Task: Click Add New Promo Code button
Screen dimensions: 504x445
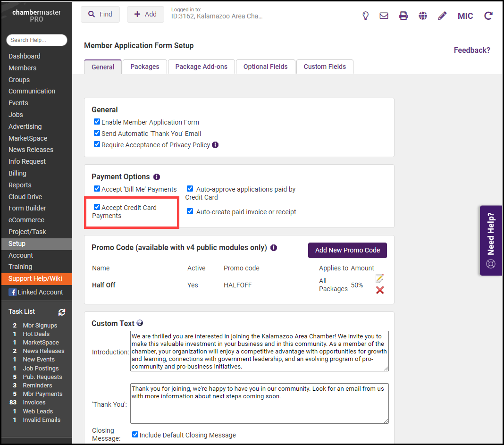Action: [347, 250]
